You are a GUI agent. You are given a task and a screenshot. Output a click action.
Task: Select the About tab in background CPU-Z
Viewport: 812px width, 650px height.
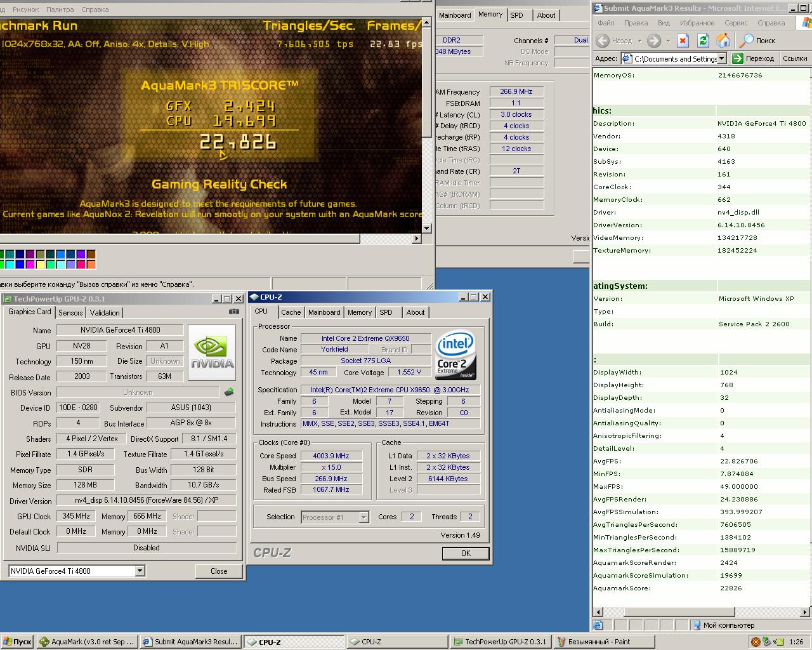click(x=546, y=15)
